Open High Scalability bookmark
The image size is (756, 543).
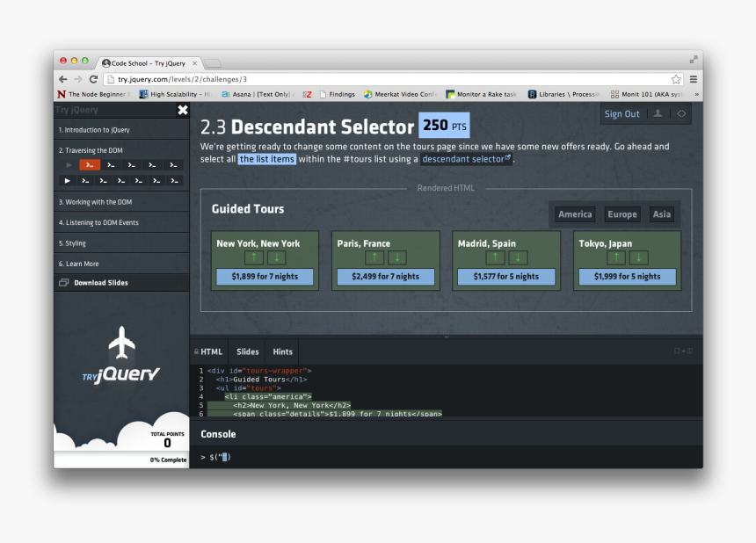176,94
